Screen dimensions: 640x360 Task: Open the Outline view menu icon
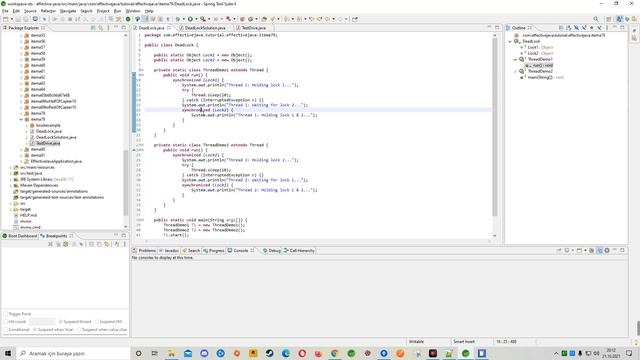(x=607, y=28)
